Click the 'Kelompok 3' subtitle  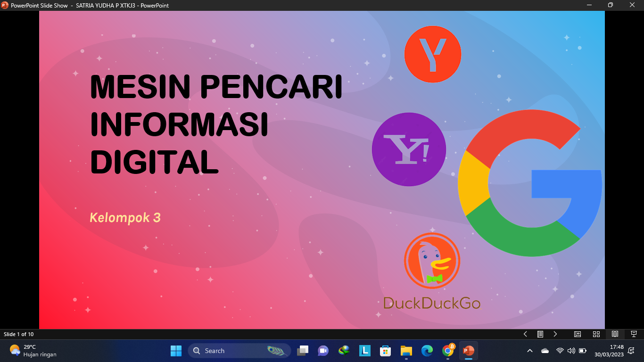[x=125, y=218]
